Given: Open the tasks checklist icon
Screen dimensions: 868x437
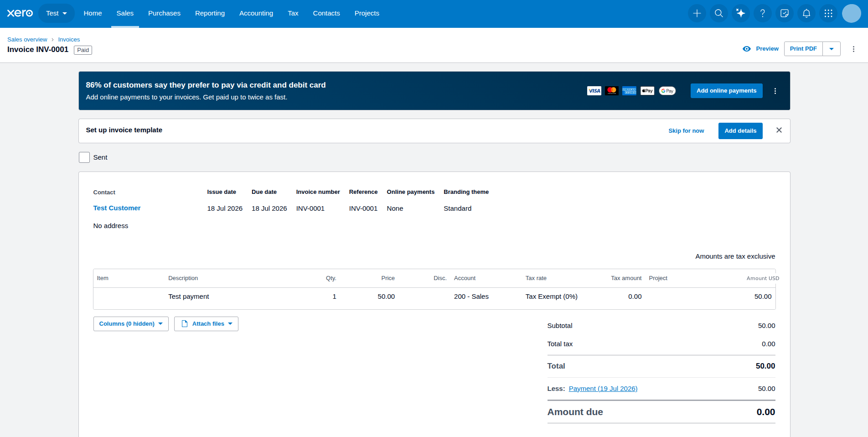Looking at the screenshot, I should pos(785,13).
